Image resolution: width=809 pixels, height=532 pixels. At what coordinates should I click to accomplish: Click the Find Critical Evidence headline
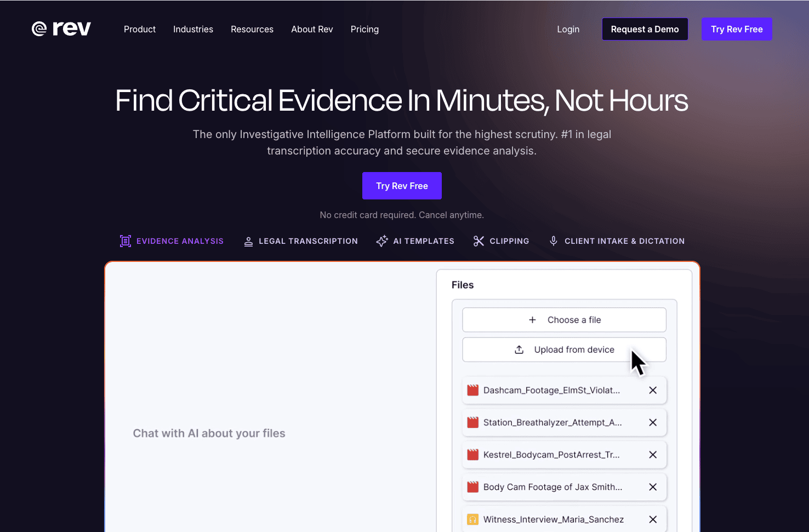[x=402, y=101]
